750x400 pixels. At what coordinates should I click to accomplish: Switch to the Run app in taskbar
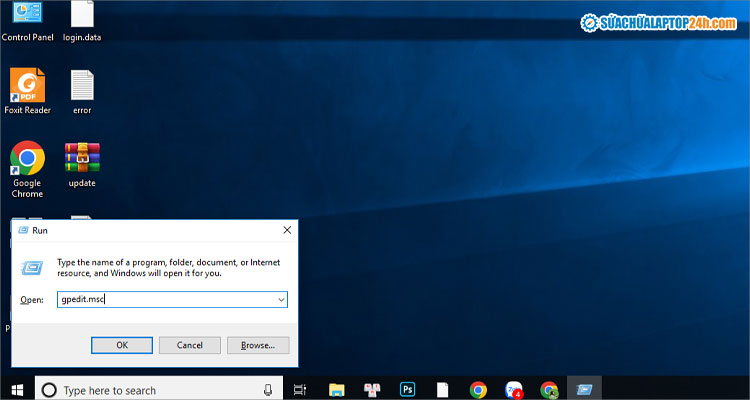pyautogui.click(x=584, y=389)
